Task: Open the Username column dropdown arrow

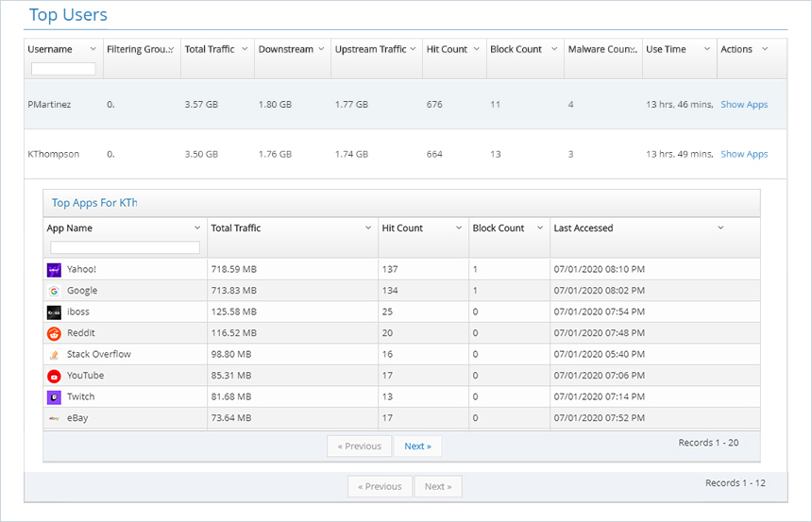Action: pyautogui.click(x=93, y=49)
